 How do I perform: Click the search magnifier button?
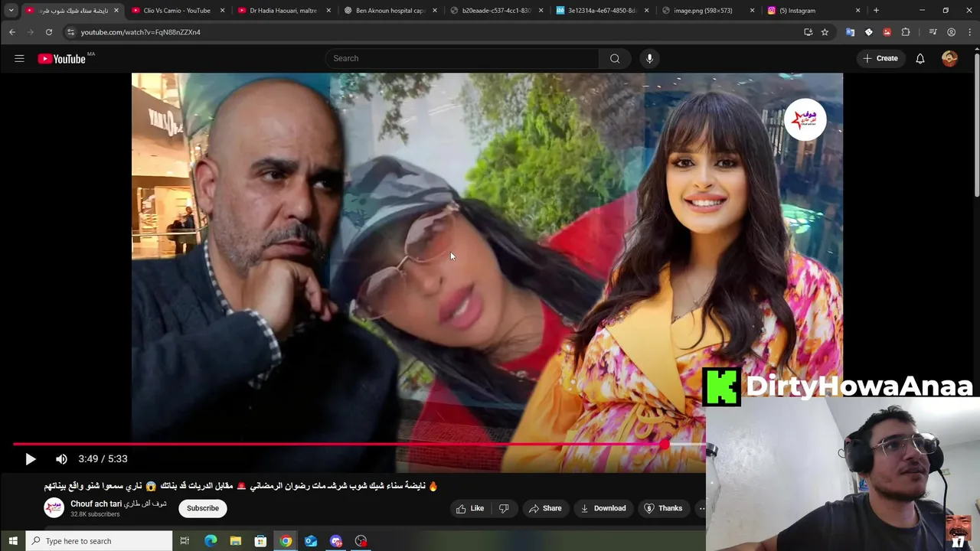[x=615, y=58]
